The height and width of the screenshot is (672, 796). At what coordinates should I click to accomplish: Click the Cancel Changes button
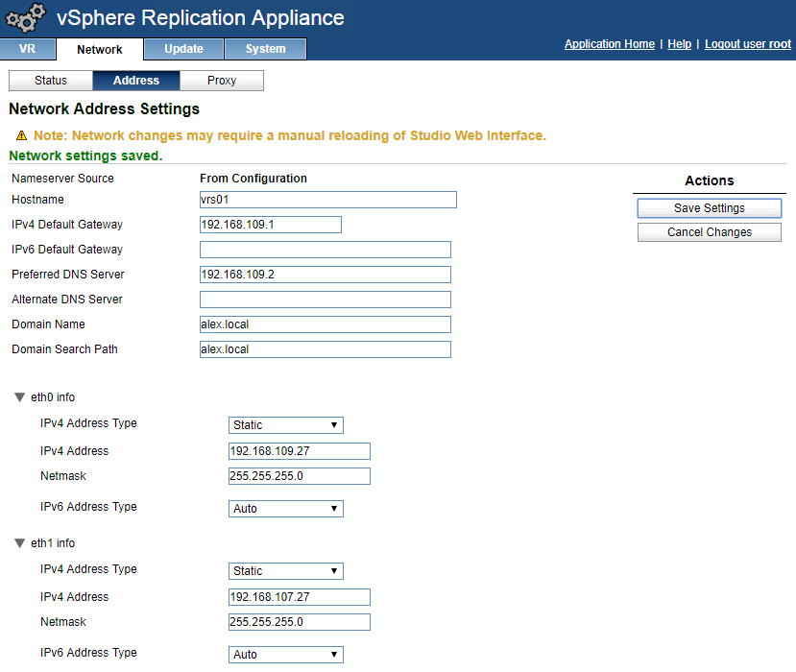710,232
